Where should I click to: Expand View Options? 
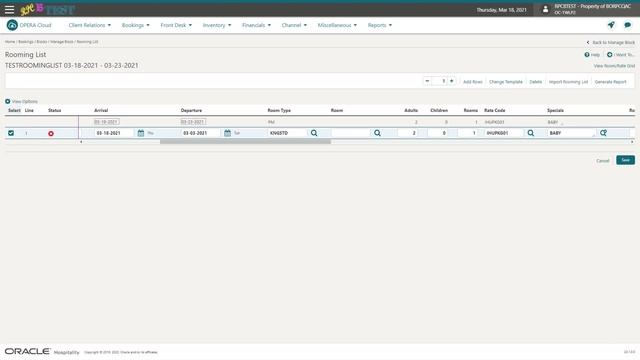(21, 101)
